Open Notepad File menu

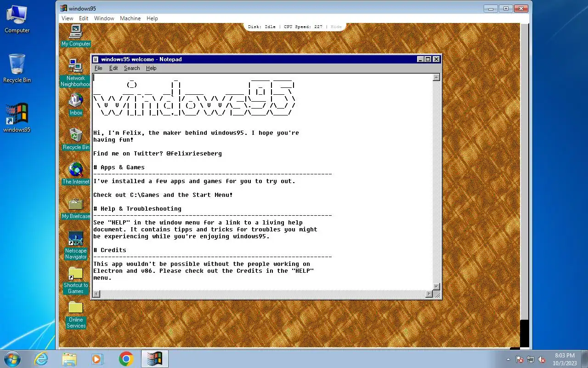(98, 68)
